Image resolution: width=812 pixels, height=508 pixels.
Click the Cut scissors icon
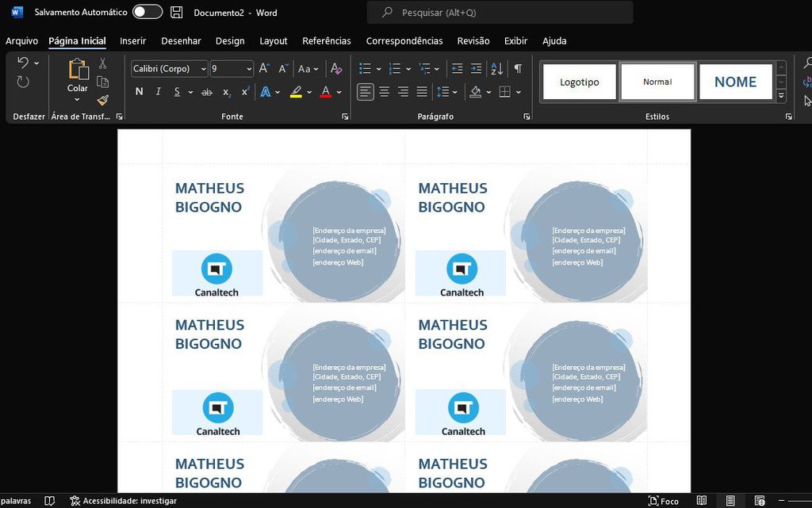[102, 63]
